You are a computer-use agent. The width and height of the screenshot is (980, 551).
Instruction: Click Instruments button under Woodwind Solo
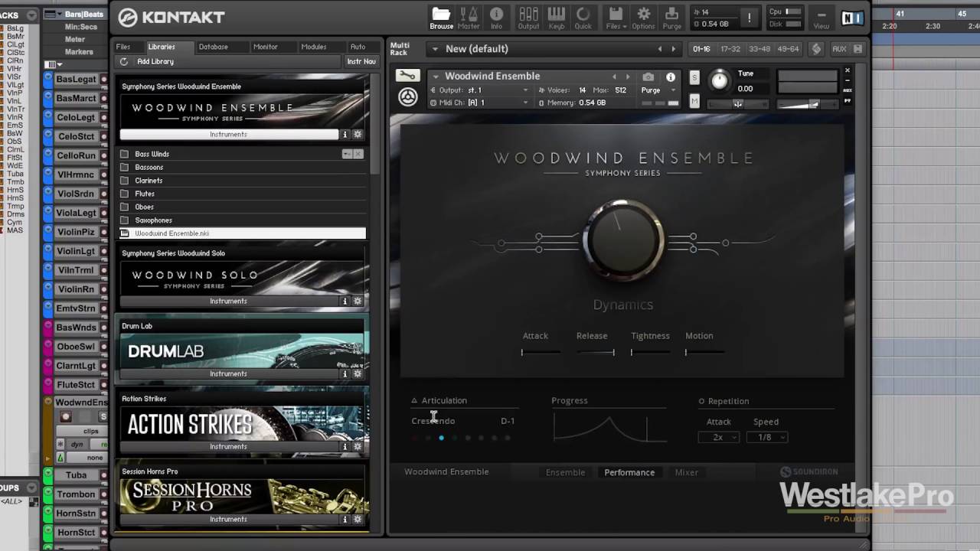(228, 301)
